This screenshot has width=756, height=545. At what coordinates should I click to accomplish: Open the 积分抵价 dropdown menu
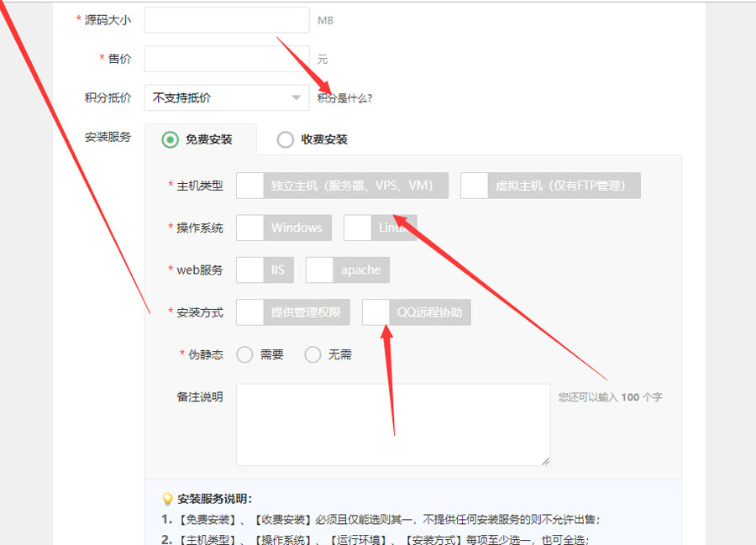226,97
